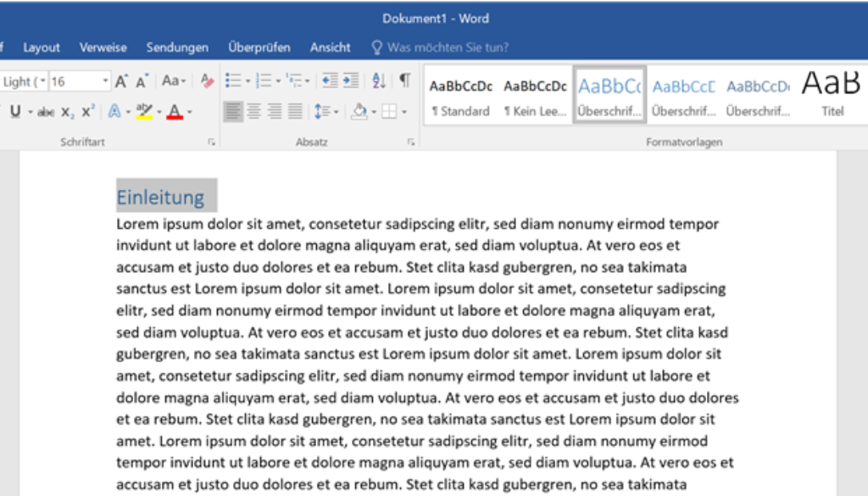Sort text with the A-Z icon
868x496 pixels.
(x=379, y=81)
